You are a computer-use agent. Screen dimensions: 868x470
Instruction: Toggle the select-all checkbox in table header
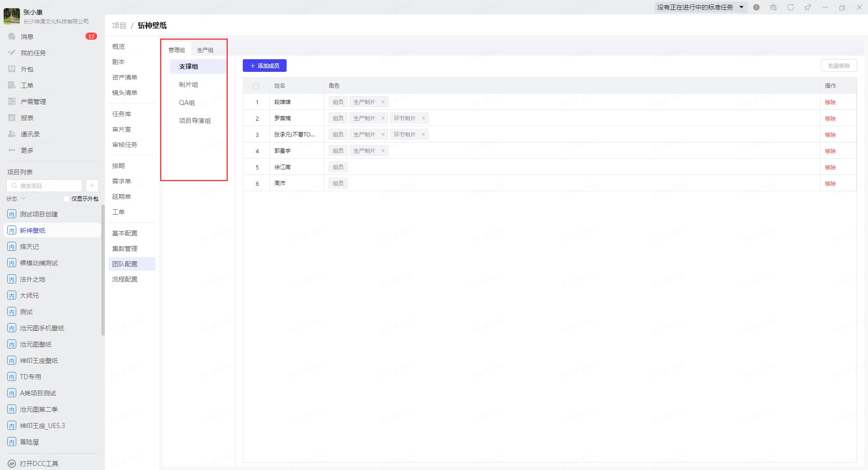coord(256,86)
